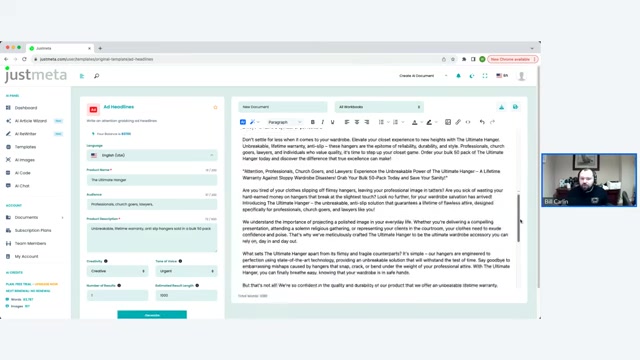Toggle italic formatting
The width and height of the screenshot is (640, 360).
click(322, 122)
